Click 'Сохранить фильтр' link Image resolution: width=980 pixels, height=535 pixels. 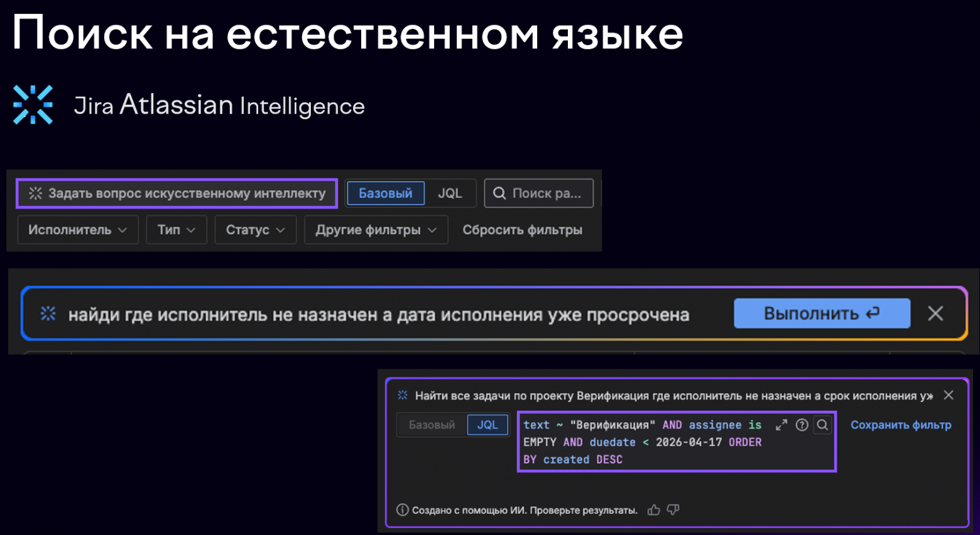point(901,425)
